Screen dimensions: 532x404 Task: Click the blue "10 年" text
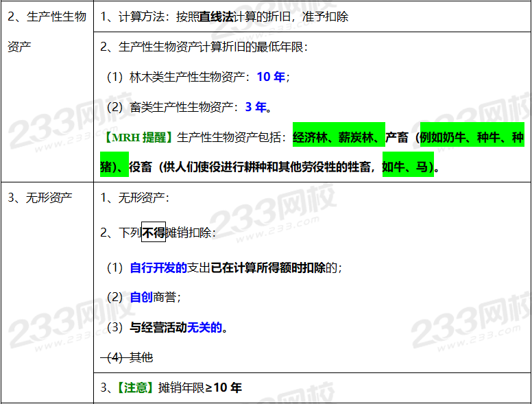click(x=271, y=77)
